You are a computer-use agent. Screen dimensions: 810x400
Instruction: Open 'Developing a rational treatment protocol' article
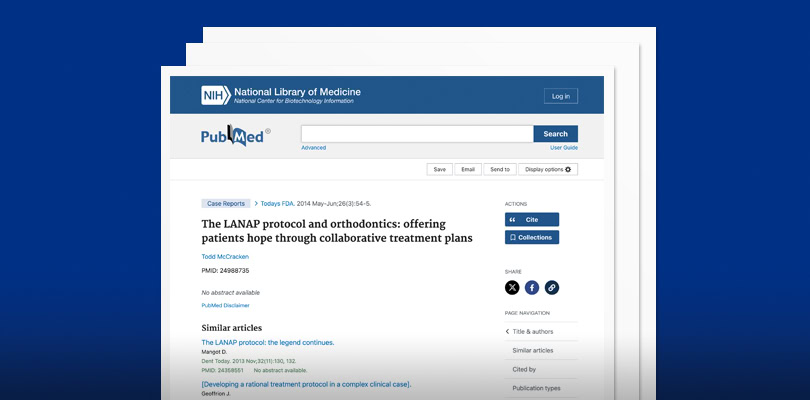[306, 384]
